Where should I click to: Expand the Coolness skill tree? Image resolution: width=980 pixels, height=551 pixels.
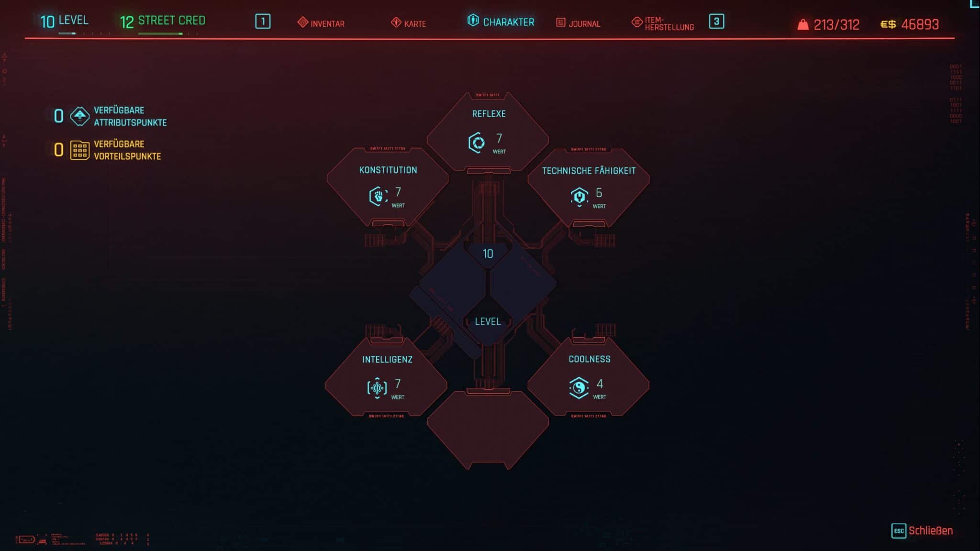pyautogui.click(x=589, y=377)
